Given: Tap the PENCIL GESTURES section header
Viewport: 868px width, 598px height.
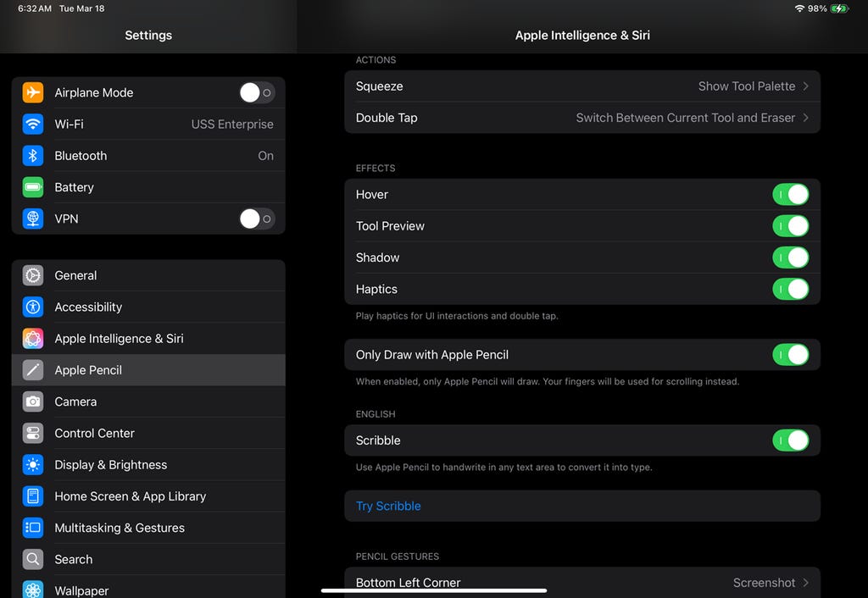Looking at the screenshot, I should [397, 556].
